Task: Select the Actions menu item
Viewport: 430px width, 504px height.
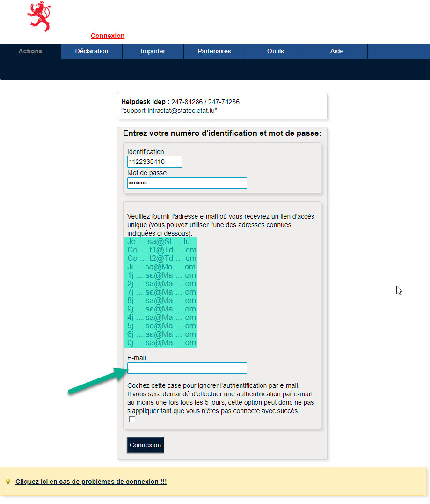Action: click(x=30, y=51)
